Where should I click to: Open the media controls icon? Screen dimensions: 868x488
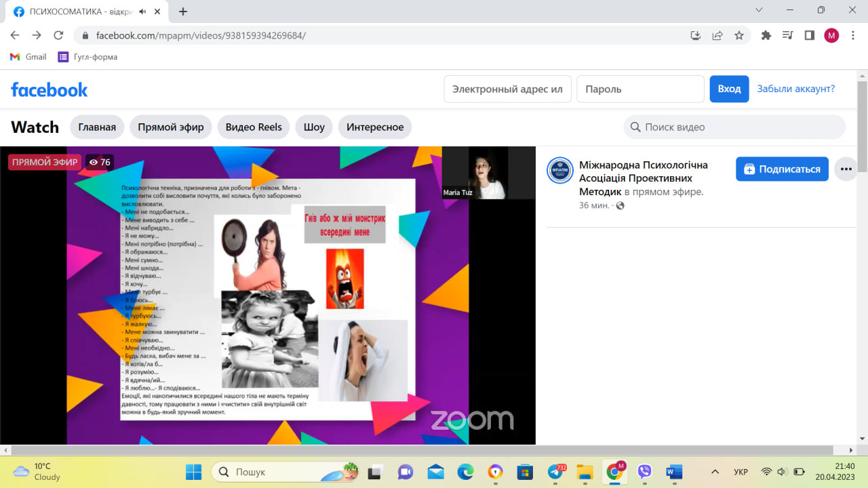tap(787, 36)
